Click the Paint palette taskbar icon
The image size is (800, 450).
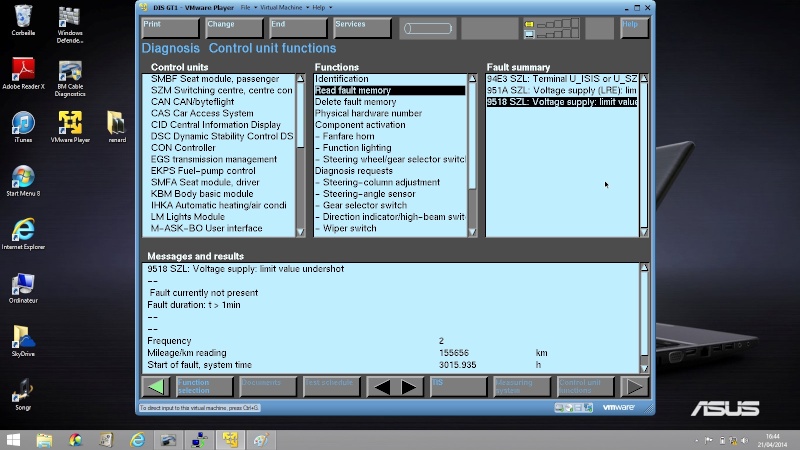pos(261,440)
